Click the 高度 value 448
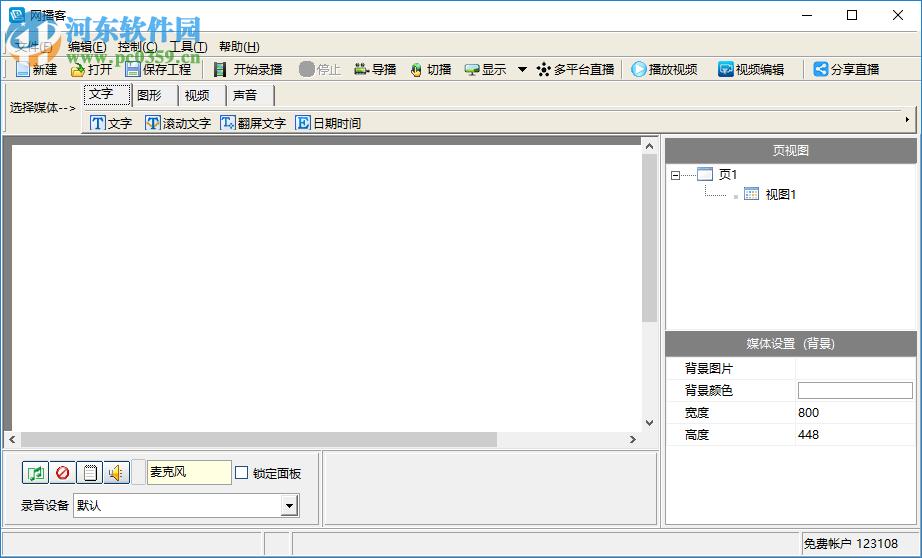 coord(809,435)
